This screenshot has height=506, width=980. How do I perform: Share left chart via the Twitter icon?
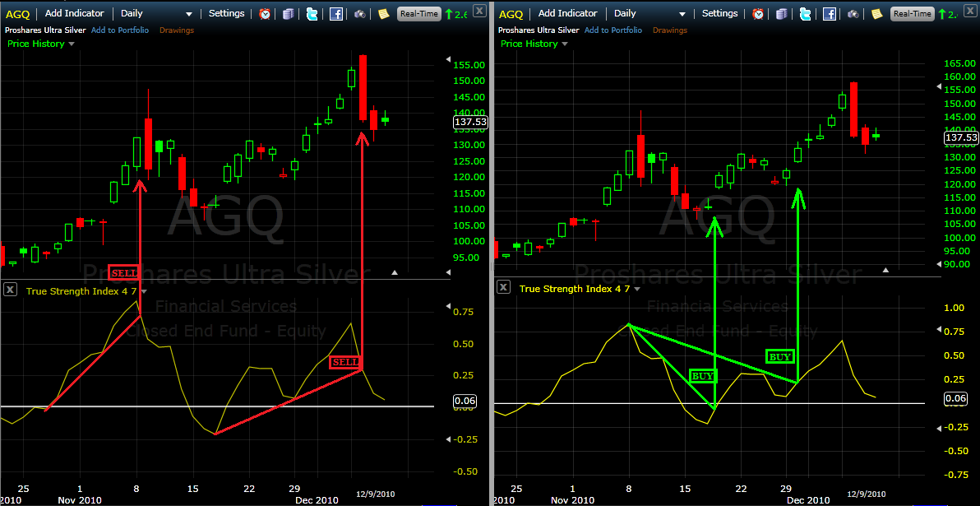(x=312, y=13)
